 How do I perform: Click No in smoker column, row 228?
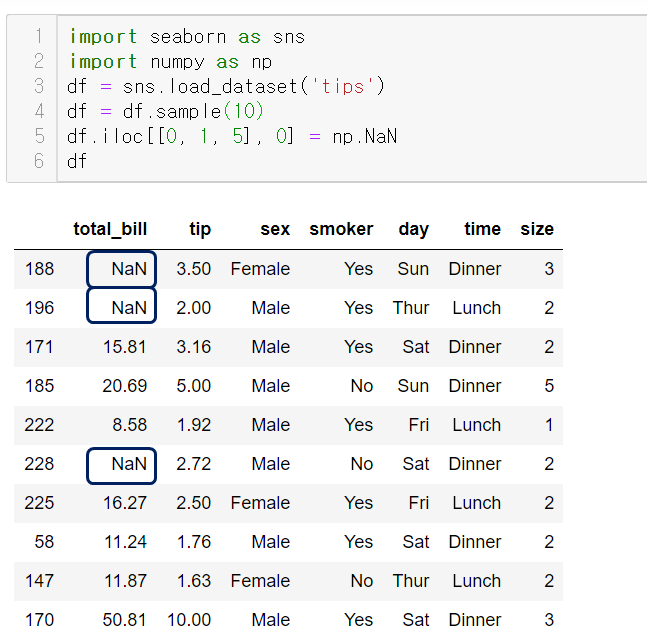362,464
